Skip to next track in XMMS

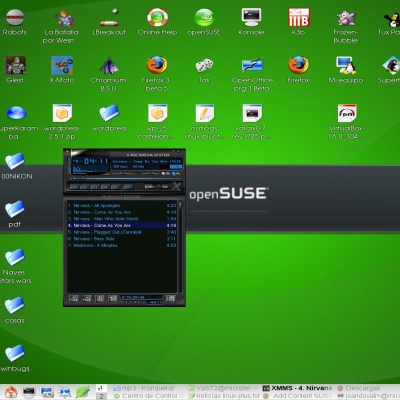(x=116, y=187)
